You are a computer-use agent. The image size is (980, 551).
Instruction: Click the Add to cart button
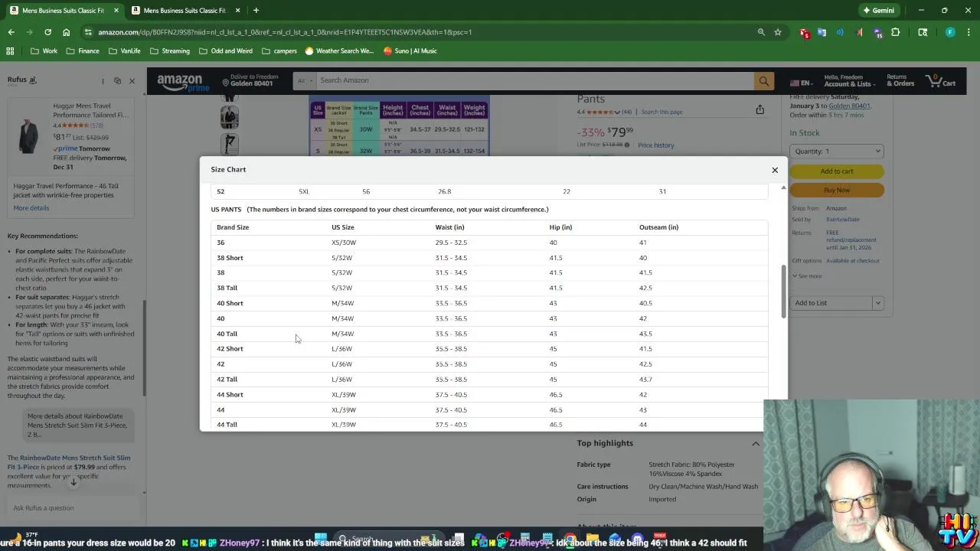837,171
